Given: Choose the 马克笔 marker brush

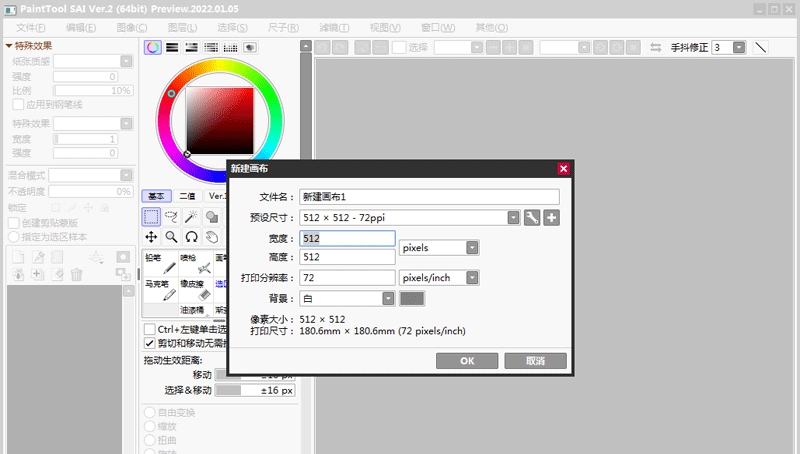Looking at the screenshot, I should coord(160,290).
